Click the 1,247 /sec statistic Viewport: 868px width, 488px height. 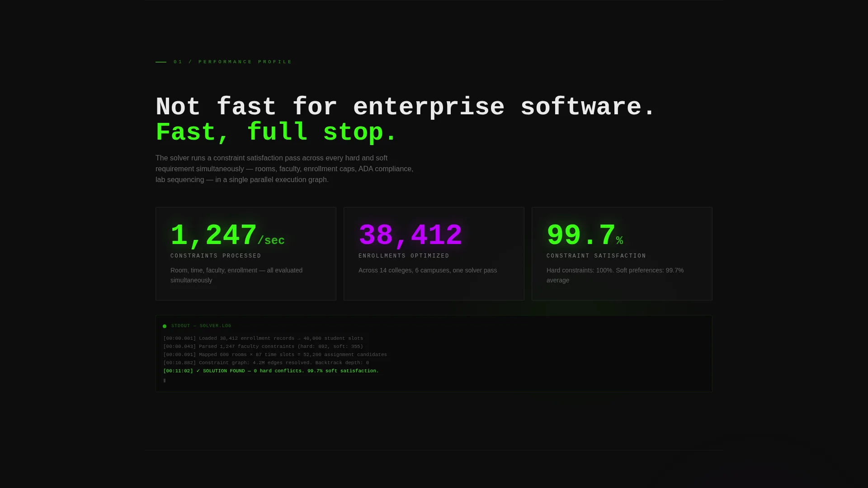(x=227, y=235)
